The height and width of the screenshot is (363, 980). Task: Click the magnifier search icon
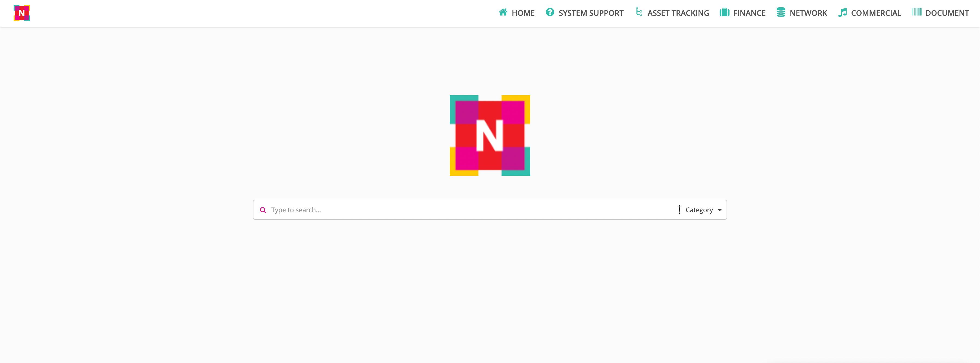coord(263,210)
